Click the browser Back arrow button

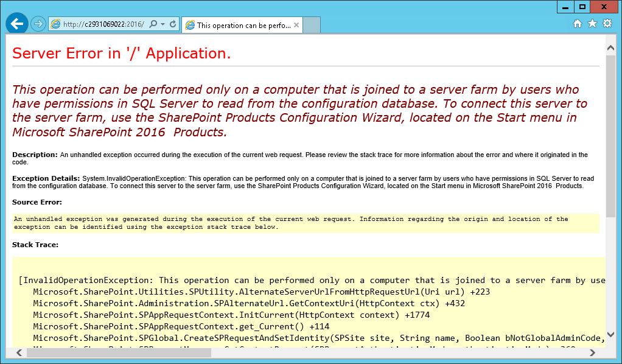pyautogui.click(x=16, y=24)
